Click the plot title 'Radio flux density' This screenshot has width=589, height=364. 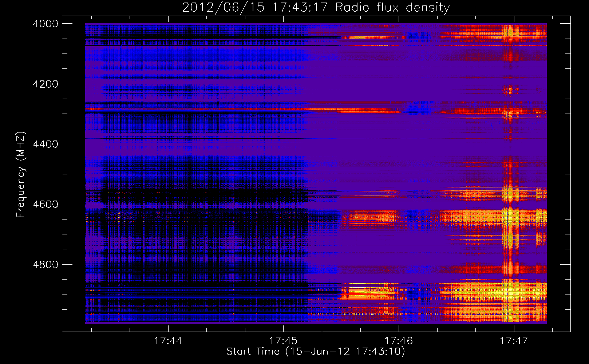tap(392, 7)
